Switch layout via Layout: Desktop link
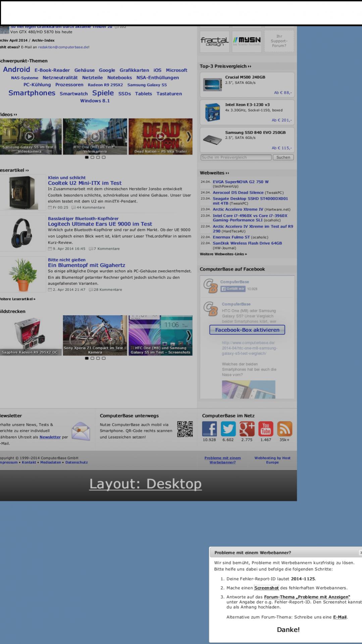 pos(145,484)
